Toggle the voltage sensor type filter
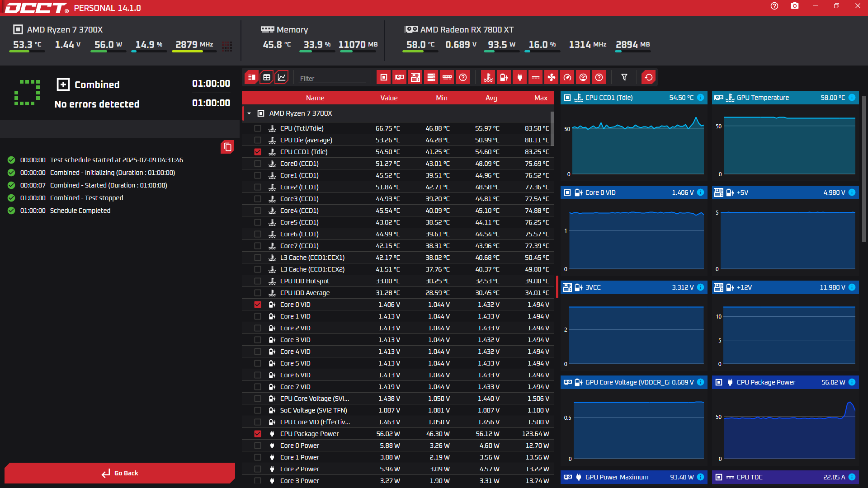868x488 pixels. coord(504,77)
